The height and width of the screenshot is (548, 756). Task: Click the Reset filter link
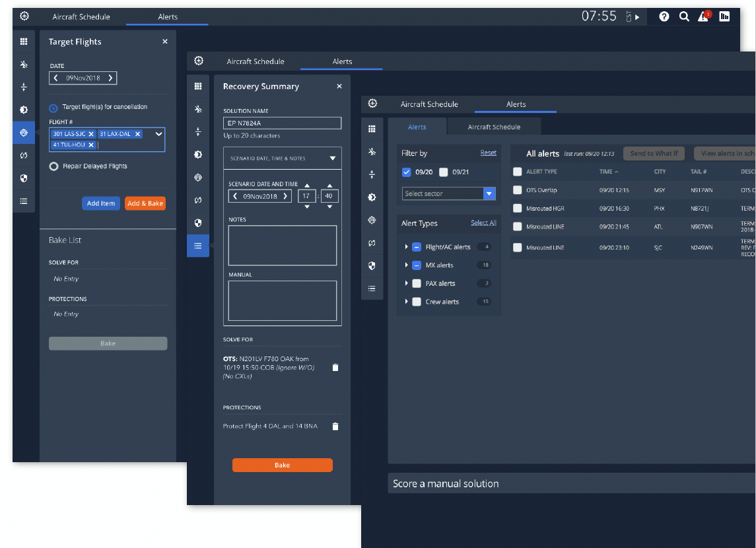[488, 153]
